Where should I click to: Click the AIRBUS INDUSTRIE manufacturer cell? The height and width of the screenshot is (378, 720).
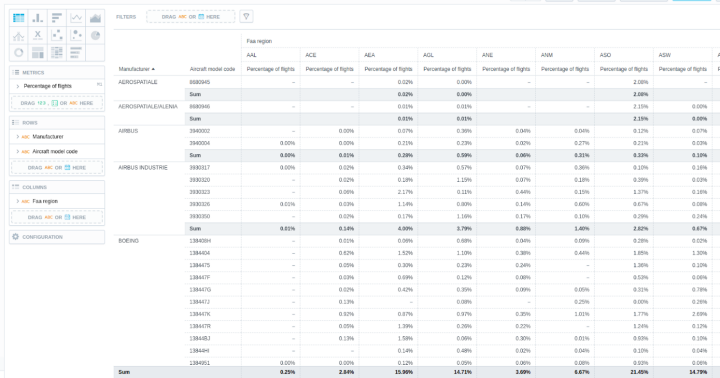[143, 168]
